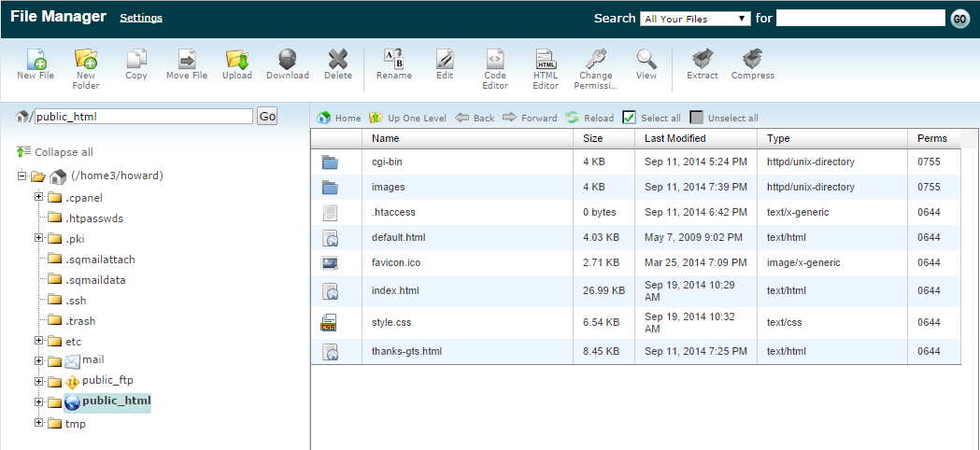Create a new folder via toolbar
The height and width of the screenshot is (450, 980).
pos(86,60)
